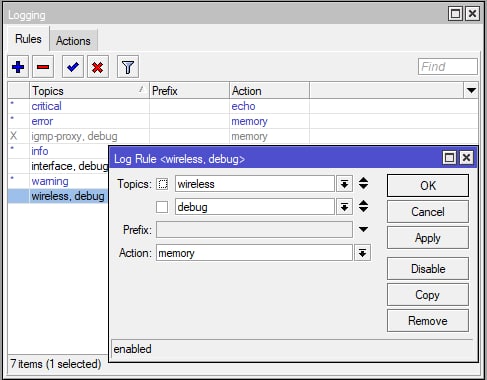
Task: Click the memory action cell of the error row
Action: coord(269,121)
